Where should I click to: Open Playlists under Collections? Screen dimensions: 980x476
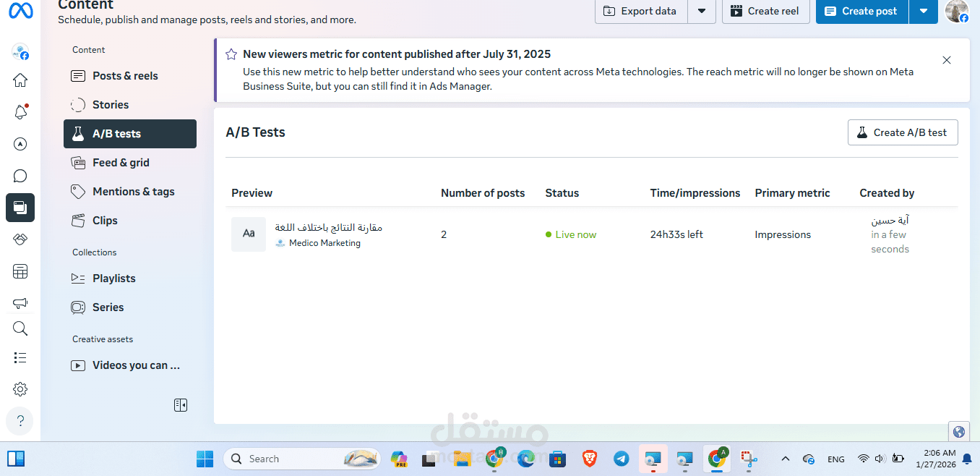[130, 279]
